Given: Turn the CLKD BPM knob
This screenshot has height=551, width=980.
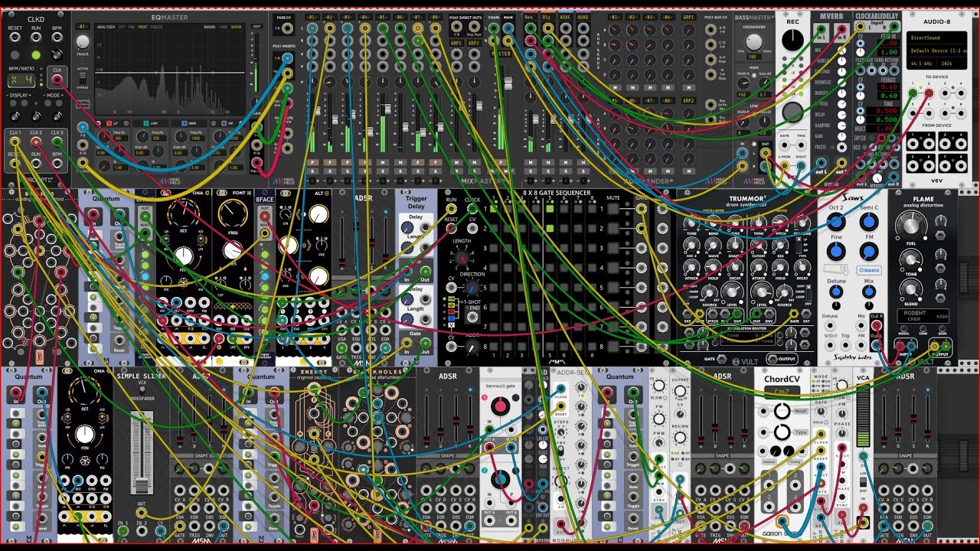Looking at the screenshot, I should click(57, 55).
